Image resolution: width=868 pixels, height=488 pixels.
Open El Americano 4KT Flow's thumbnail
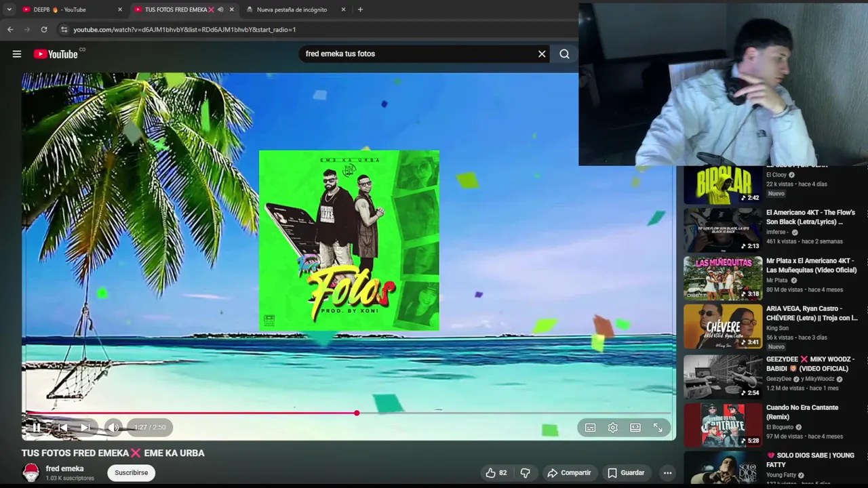coord(723,230)
